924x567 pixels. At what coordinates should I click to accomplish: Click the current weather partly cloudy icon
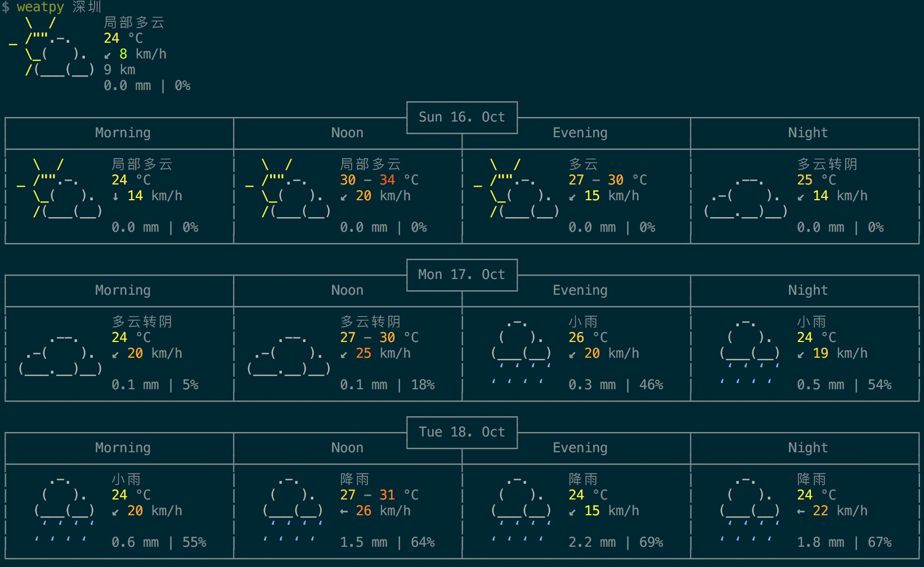tap(52, 46)
